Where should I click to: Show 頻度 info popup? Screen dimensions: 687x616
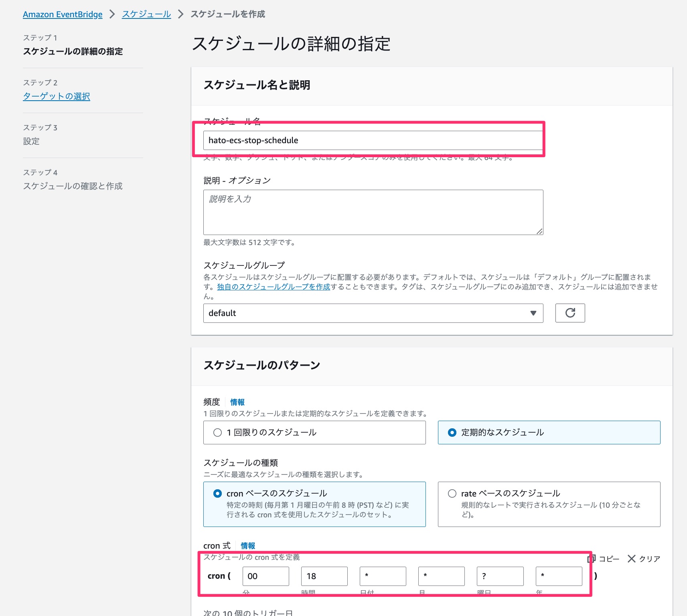[237, 402]
